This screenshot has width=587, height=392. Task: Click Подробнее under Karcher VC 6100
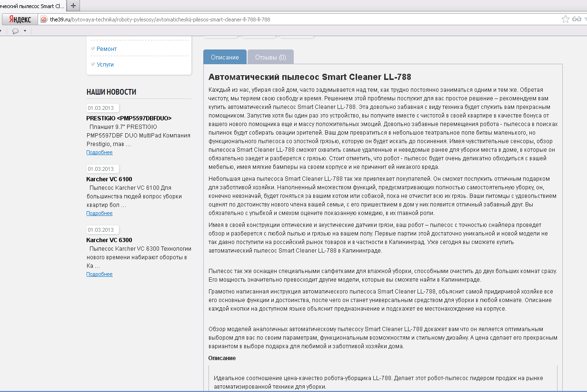[99, 213]
